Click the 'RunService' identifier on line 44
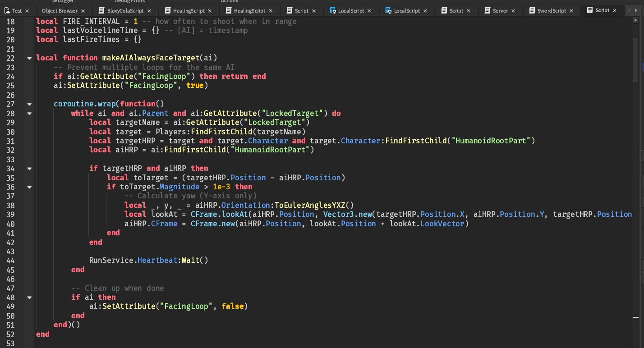 coord(111,260)
